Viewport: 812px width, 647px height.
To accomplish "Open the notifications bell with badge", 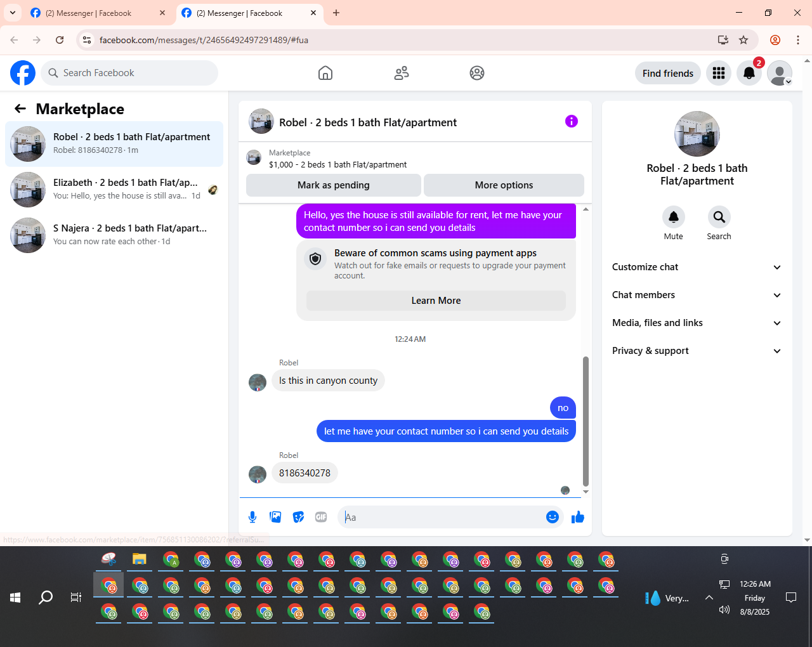I will [x=749, y=73].
